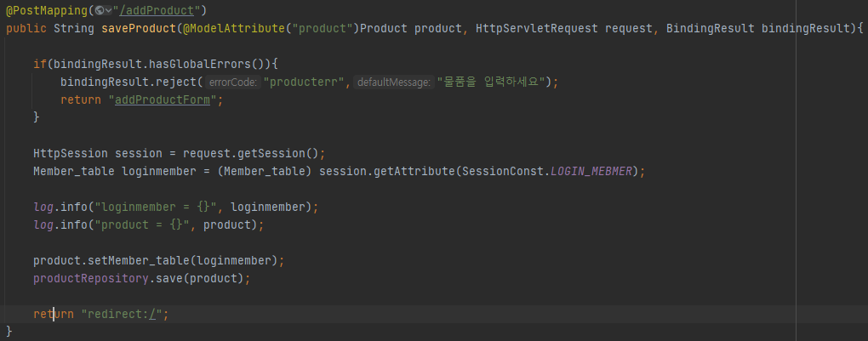This screenshot has height=341, width=868.
Task: Click productRepository in the save line
Action: [91, 278]
